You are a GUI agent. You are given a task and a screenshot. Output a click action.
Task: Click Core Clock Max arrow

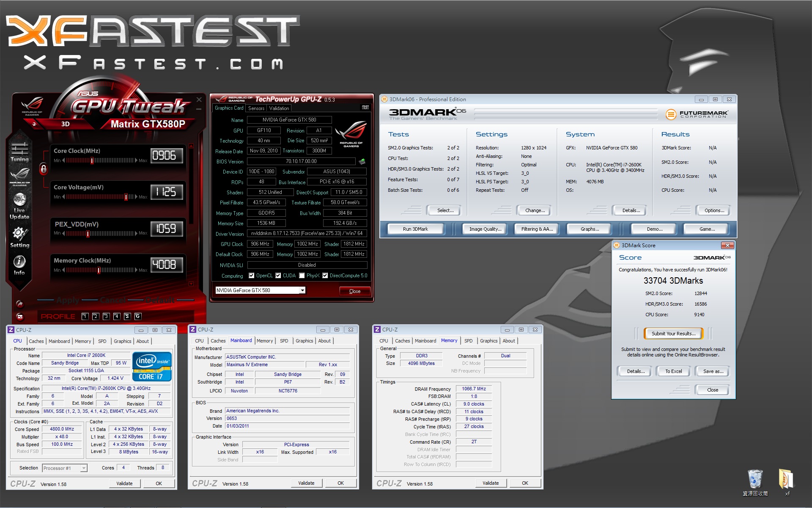click(x=136, y=160)
